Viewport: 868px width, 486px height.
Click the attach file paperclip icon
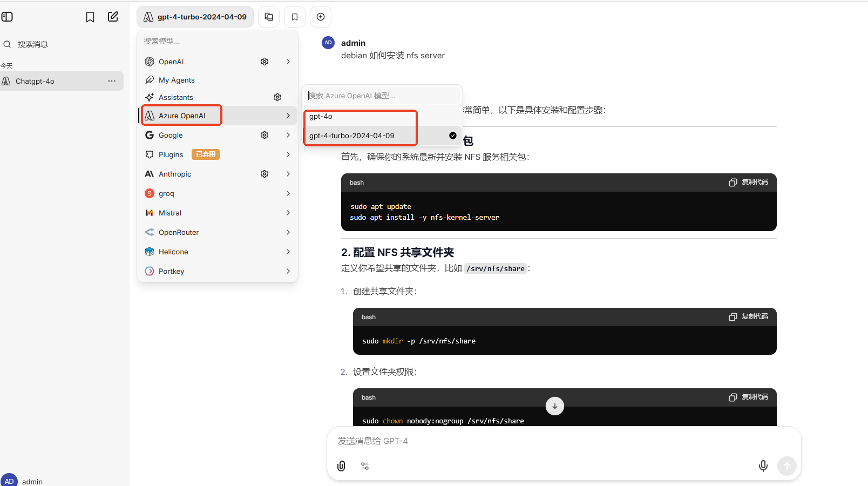click(341, 466)
